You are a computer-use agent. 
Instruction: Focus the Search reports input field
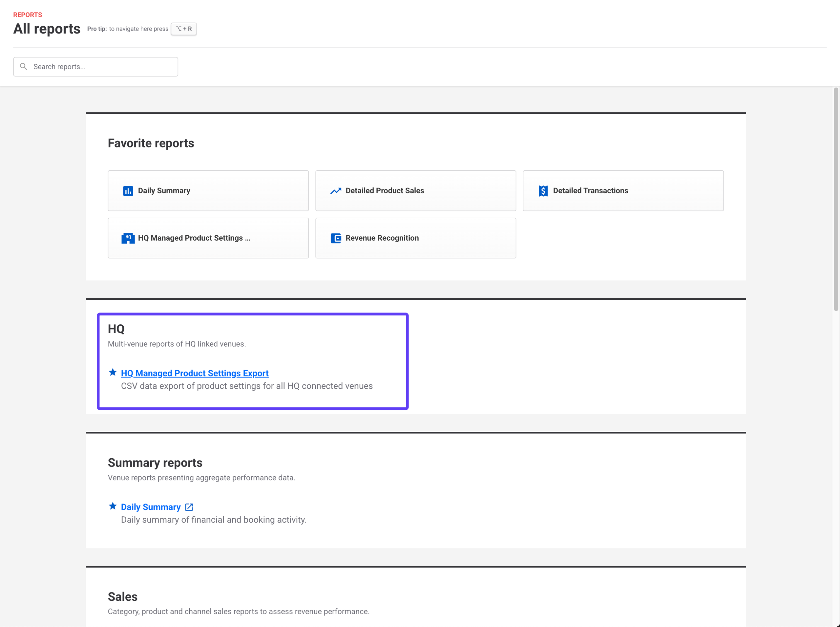(x=102, y=67)
